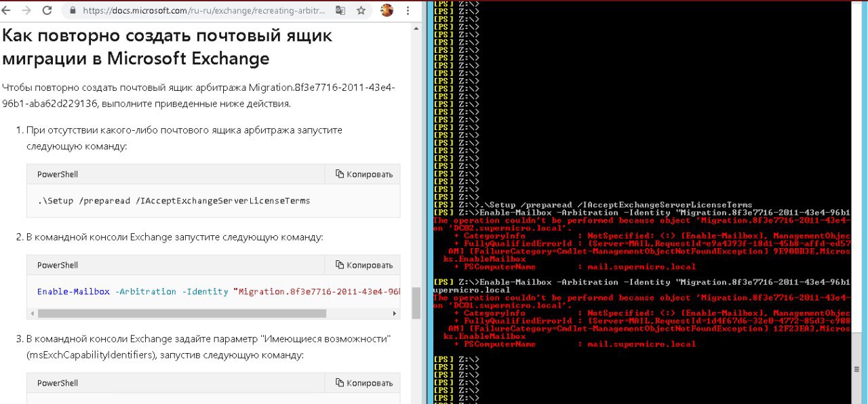Click step 2 text "В командной консоли Exchange запустите"
This screenshot has width=868, height=404.
[x=175, y=237]
